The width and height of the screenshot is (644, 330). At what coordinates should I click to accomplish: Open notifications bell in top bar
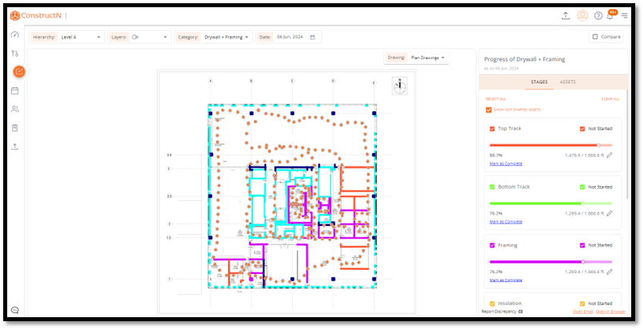(x=610, y=16)
